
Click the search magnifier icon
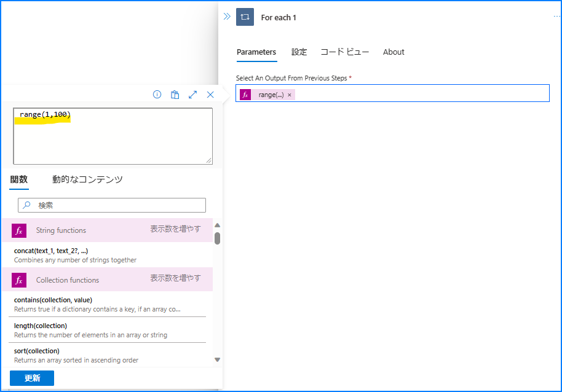[x=26, y=205]
